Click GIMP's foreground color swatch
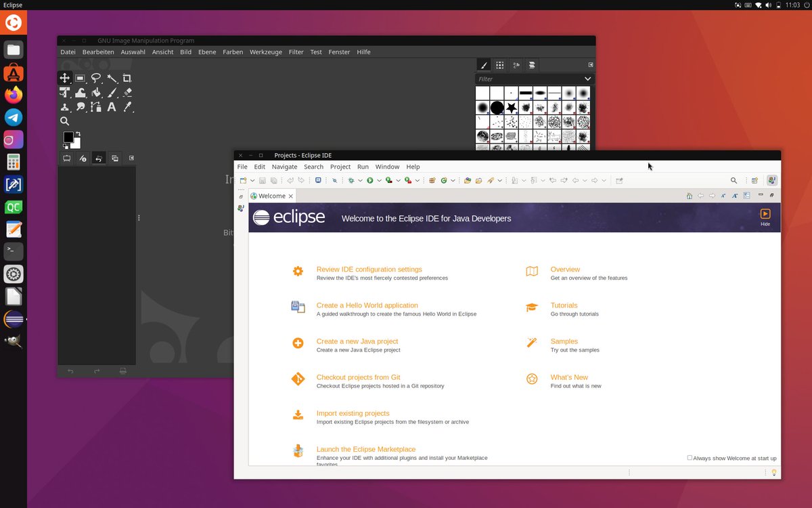The width and height of the screenshot is (812, 508). click(x=68, y=136)
